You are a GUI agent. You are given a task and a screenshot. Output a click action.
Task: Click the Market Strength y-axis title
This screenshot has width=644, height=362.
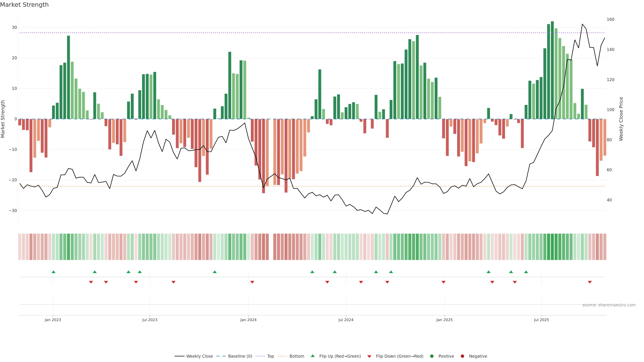point(3,119)
